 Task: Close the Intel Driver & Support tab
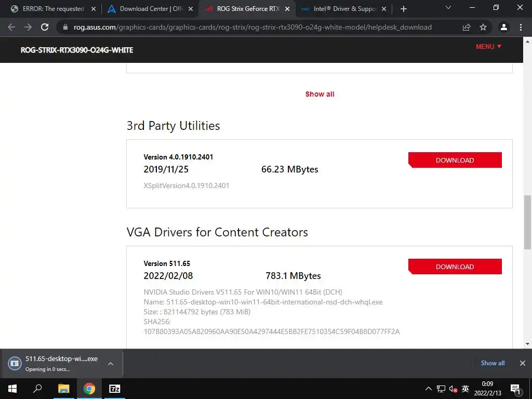click(x=384, y=9)
